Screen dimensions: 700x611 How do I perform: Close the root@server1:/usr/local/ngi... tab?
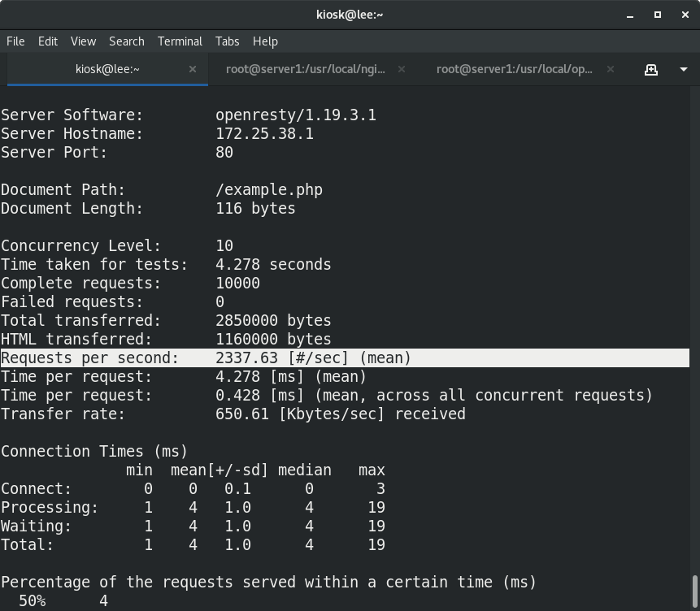click(402, 69)
